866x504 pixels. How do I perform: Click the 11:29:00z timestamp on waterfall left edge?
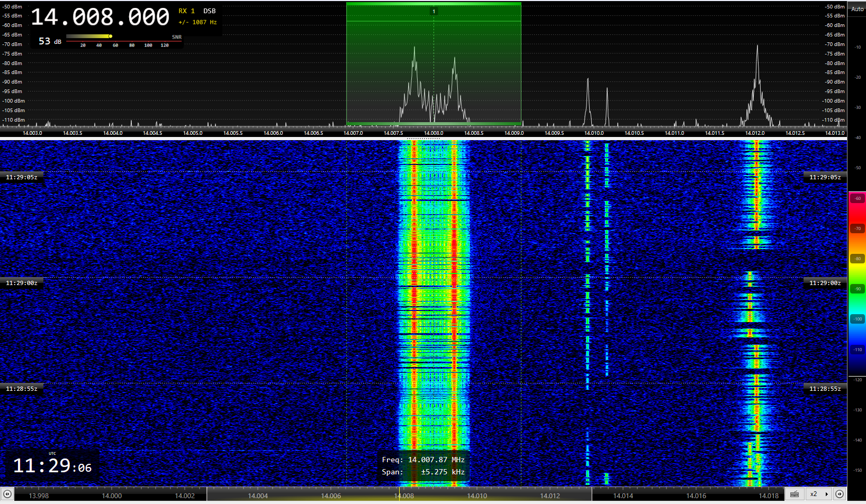(x=22, y=283)
